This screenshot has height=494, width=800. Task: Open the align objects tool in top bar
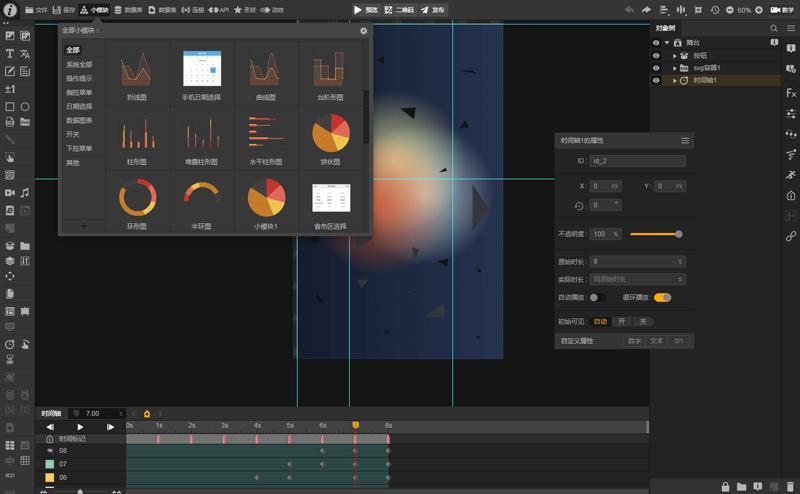663,10
